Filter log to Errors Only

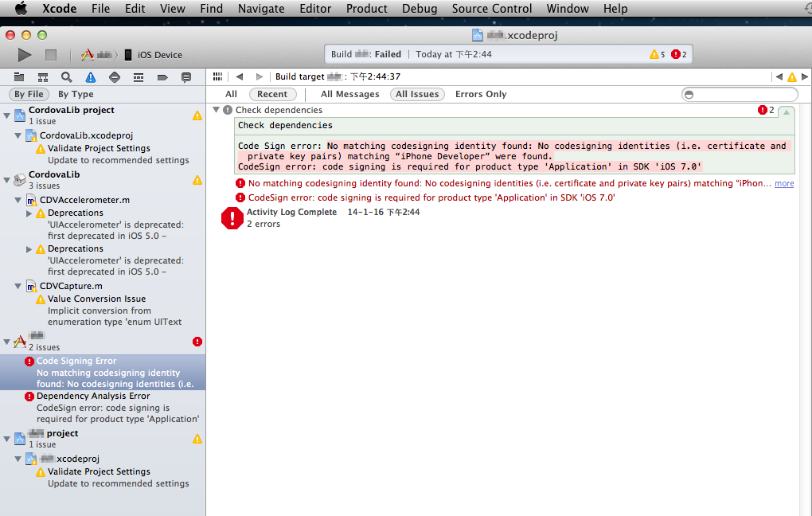[x=481, y=94]
